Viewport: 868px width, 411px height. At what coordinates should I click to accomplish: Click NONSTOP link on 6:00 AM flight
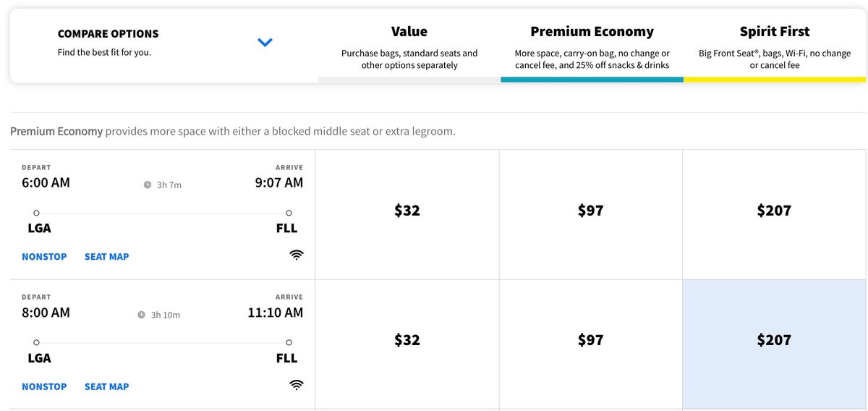pos(44,257)
